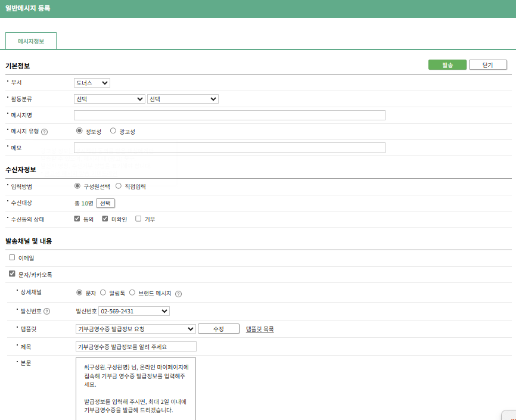Click the 발신번호 help question icon
Image resolution: width=516 pixels, height=420 pixels.
tap(46, 312)
